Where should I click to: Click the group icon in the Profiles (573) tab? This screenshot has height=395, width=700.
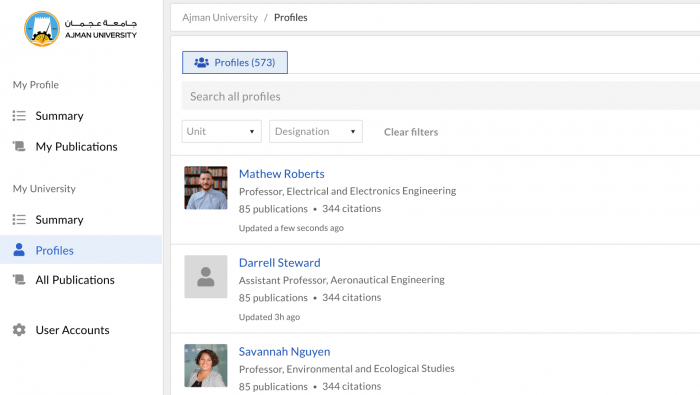[x=201, y=62]
